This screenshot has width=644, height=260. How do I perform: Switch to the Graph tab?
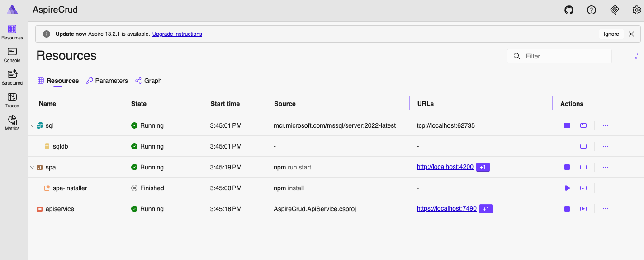click(148, 81)
